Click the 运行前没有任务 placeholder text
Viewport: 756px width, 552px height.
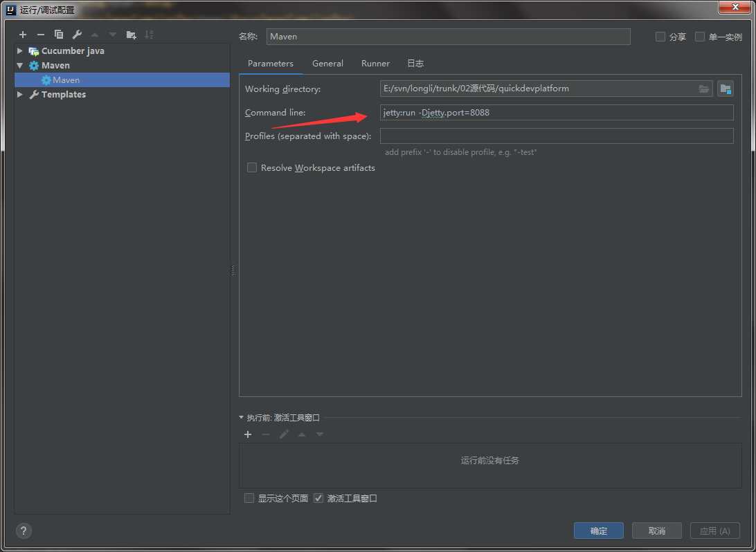(x=489, y=461)
